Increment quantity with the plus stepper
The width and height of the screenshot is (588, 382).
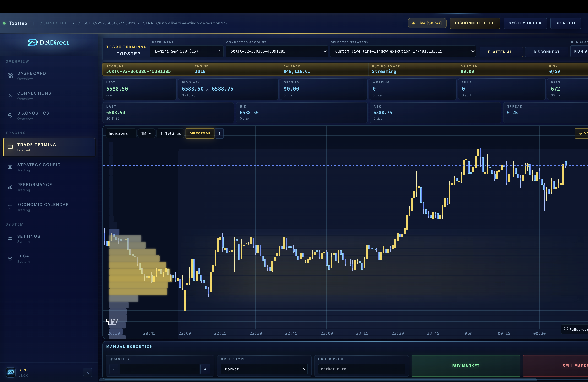pos(205,369)
